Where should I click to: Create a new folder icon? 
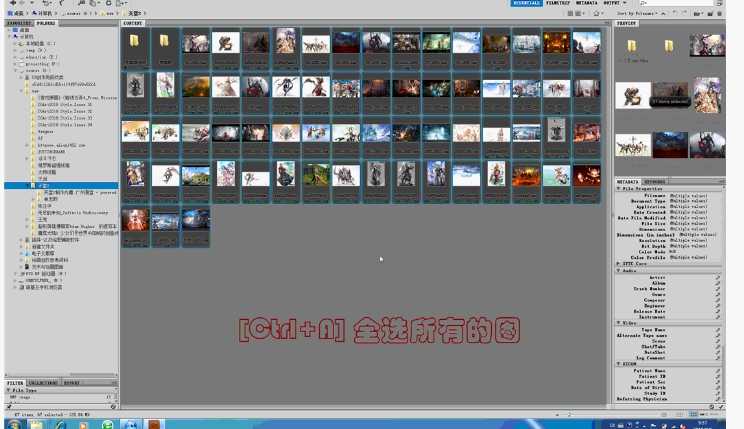coord(710,14)
